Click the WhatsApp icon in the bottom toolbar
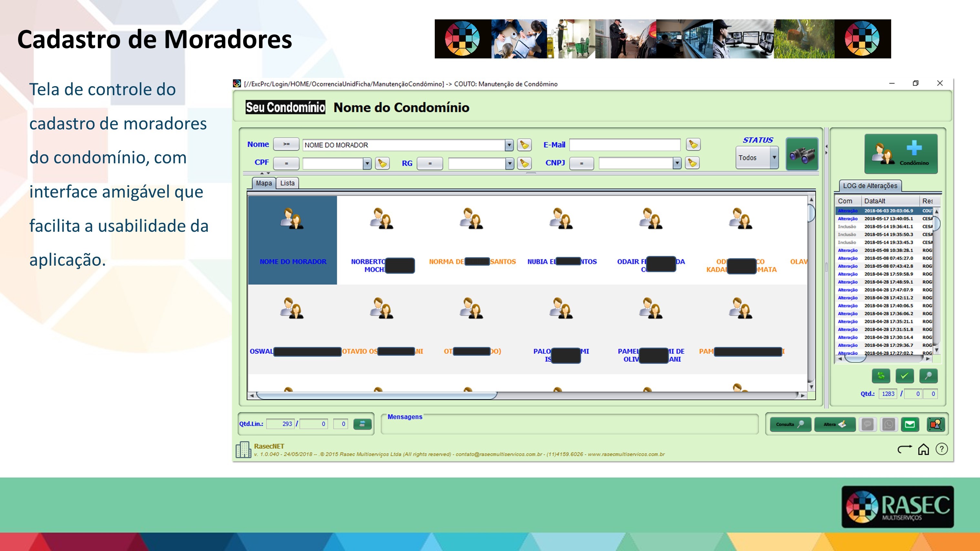 [x=889, y=424]
